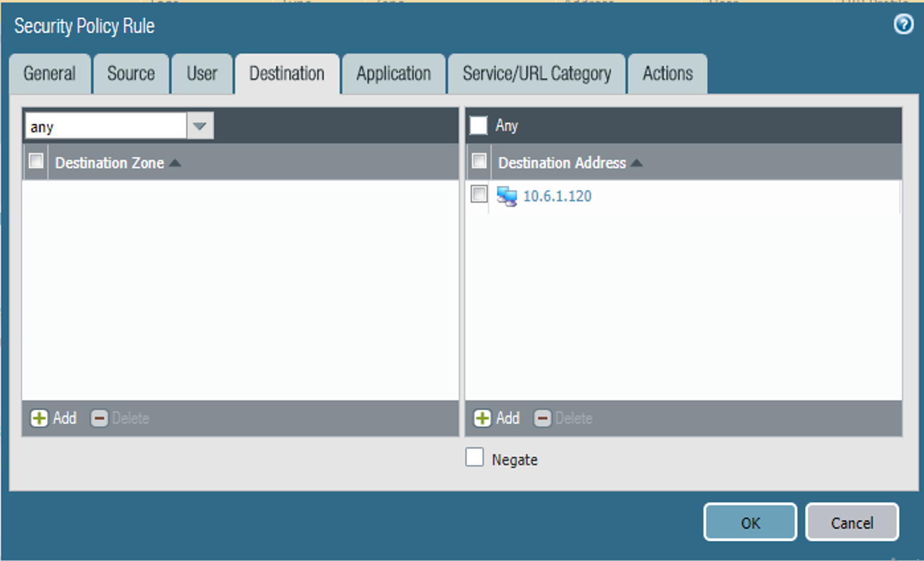Viewport: 924px width, 561px height.
Task: Open the Service/URL Category tab
Action: (x=536, y=73)
